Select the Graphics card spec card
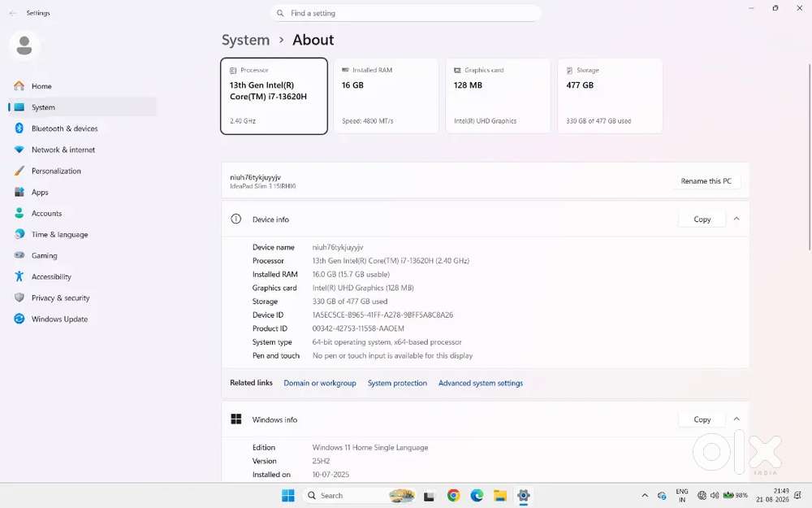This screenshot has width=812, height=508. pyautogui.click(x=499, y=96)
